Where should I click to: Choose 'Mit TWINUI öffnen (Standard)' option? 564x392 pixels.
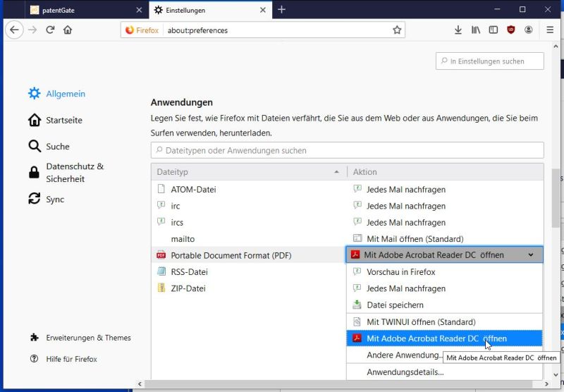click(444, 322)
